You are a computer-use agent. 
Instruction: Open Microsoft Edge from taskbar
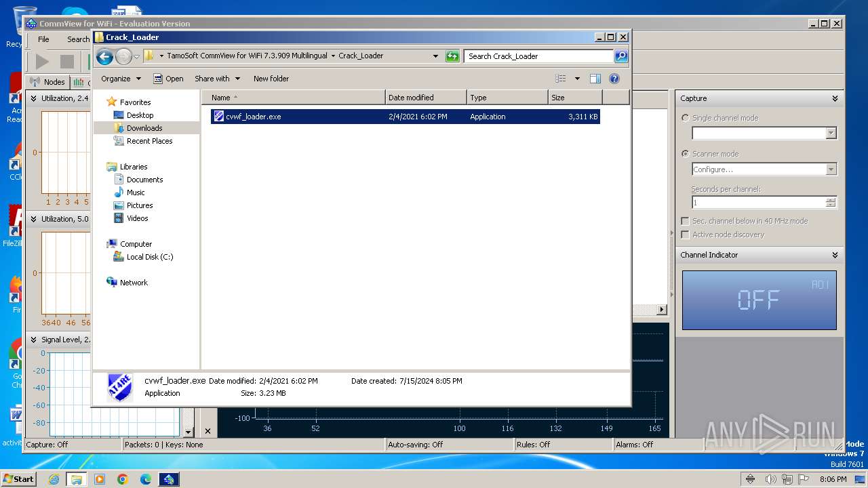[146, 479]
